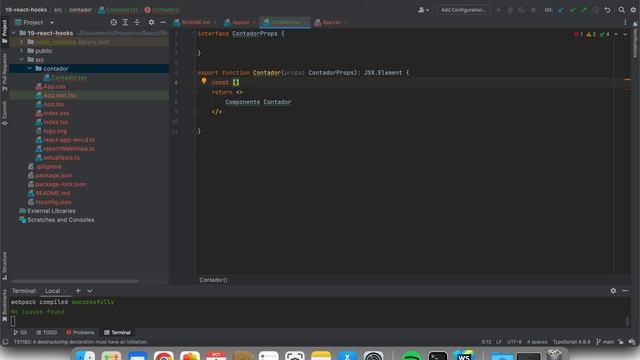This screenshot has width=640, height=360.
Task: Select App.test.tsx in project tree
Action: coord(60,96)
